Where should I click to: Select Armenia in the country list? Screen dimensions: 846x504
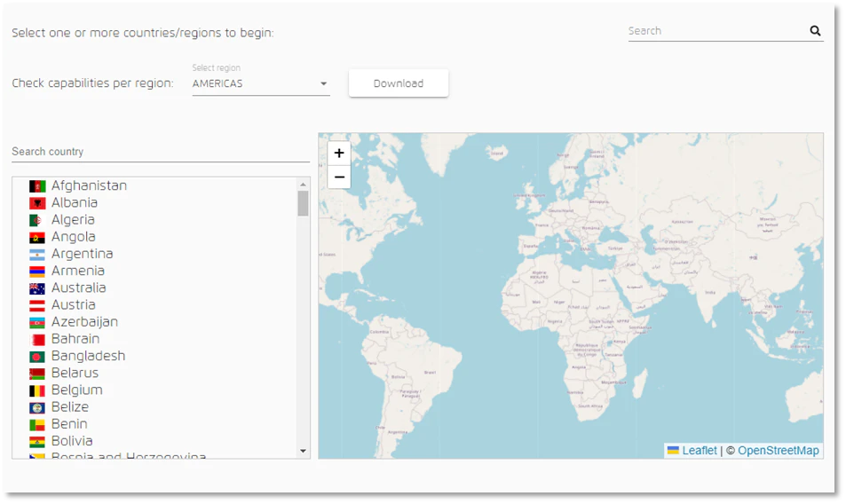78,272
